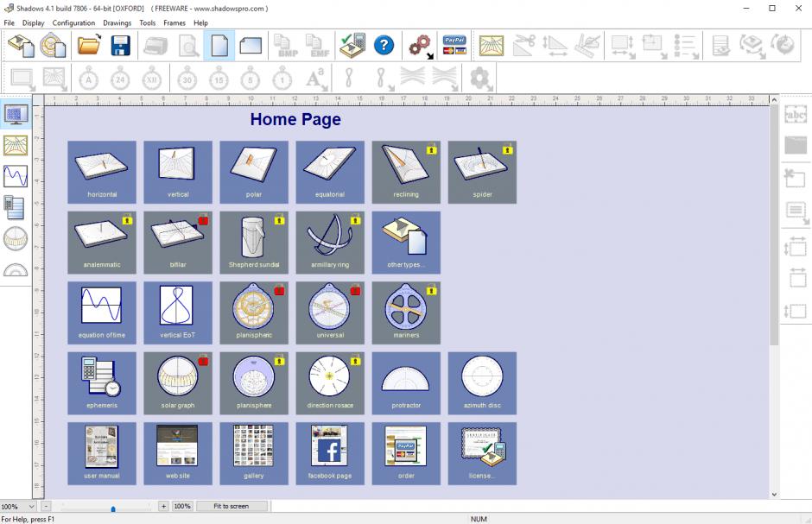Expand the zoom percentage dropdown

click(x=32, y=506)
